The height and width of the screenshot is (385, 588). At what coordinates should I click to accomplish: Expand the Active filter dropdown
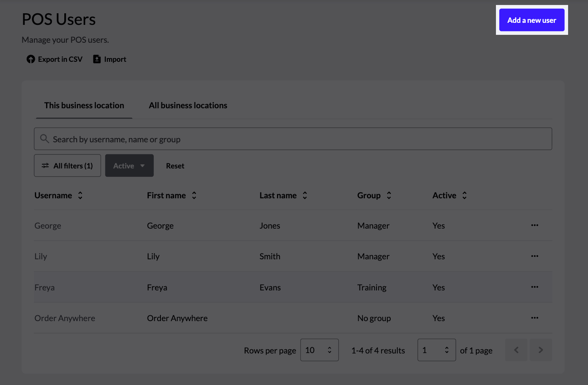129,166
